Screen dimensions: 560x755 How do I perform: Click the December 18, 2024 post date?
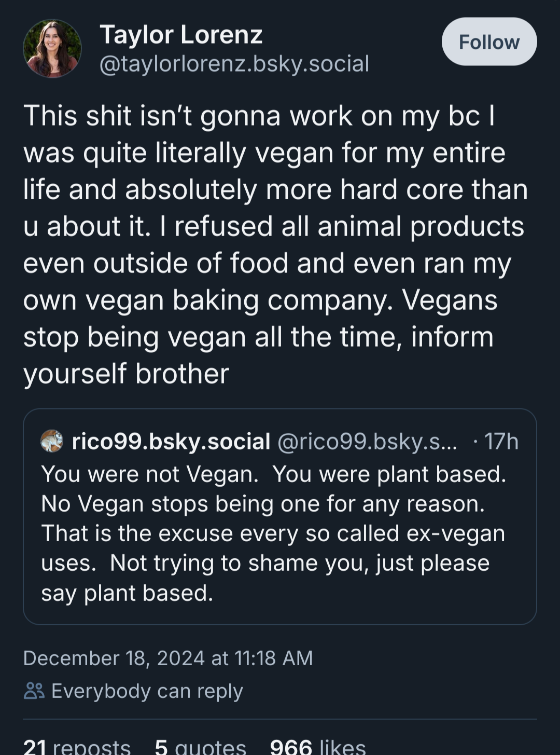point(168,658)
